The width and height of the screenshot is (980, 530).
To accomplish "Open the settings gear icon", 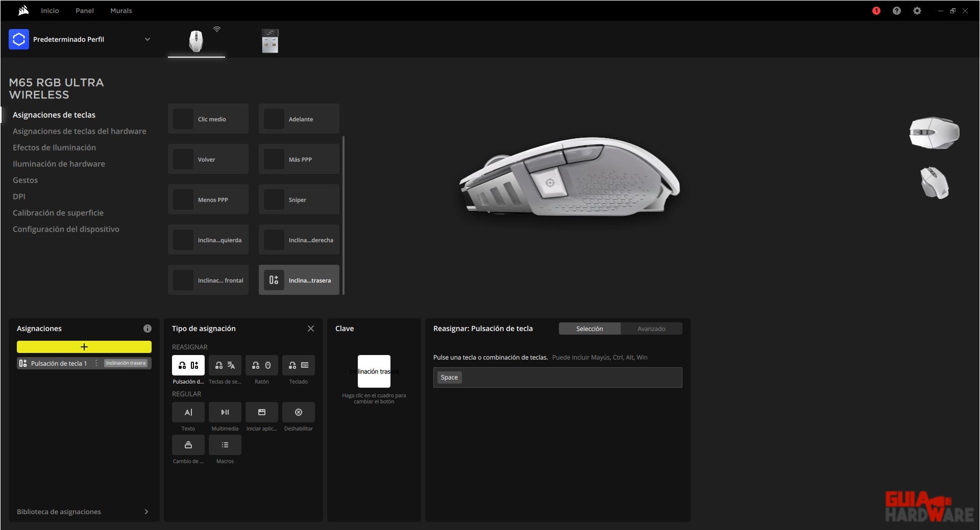I will point(917,11).
